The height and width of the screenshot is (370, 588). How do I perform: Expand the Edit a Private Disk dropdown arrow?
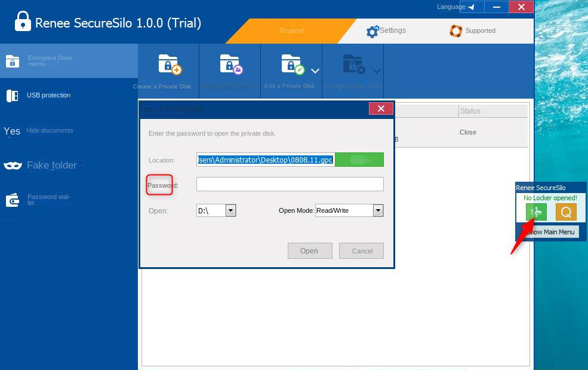pyautogui.click(x=315, y=71)
